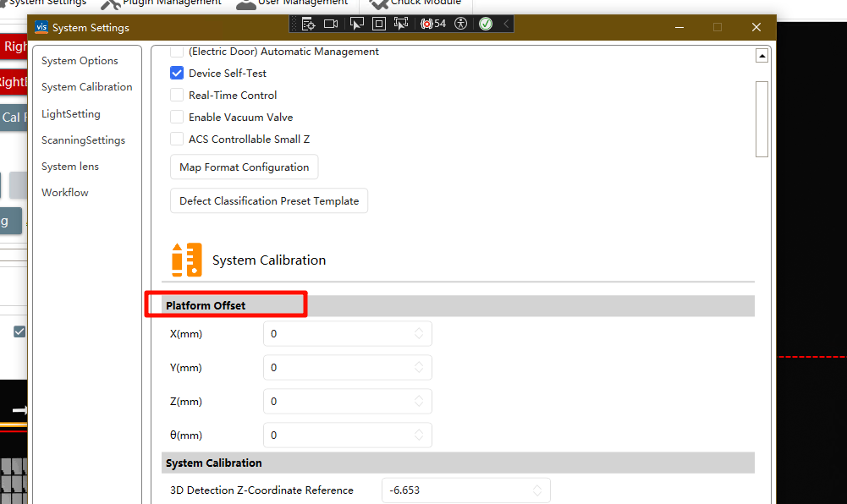The image size is (847, 504).
Task: Click the Z(mm) spinner arrows
Action: click(x=419, y=401)
